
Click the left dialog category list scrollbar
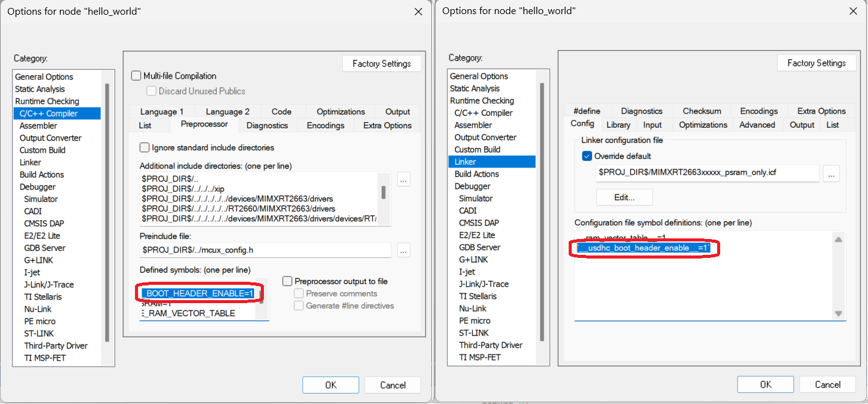(108, 212)
